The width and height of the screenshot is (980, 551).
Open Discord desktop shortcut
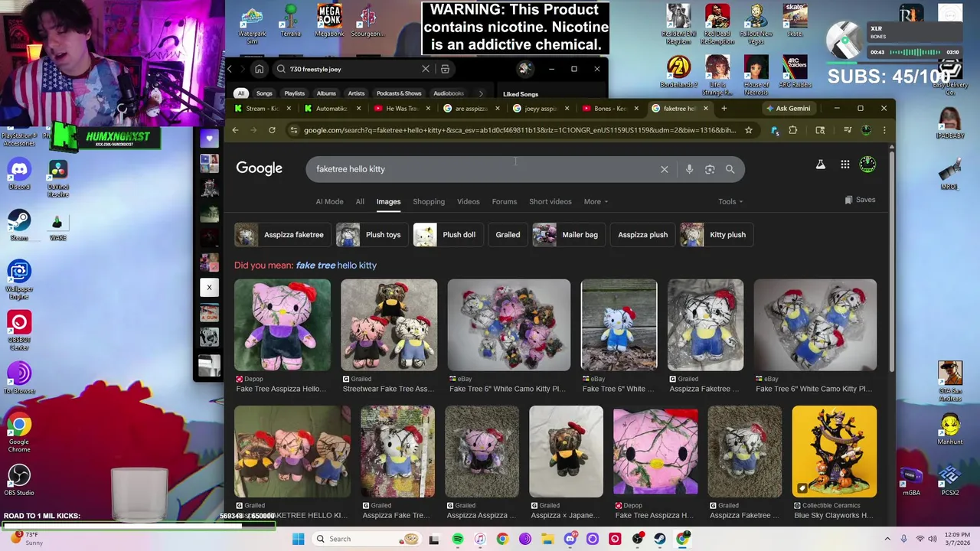pos(19,174)
